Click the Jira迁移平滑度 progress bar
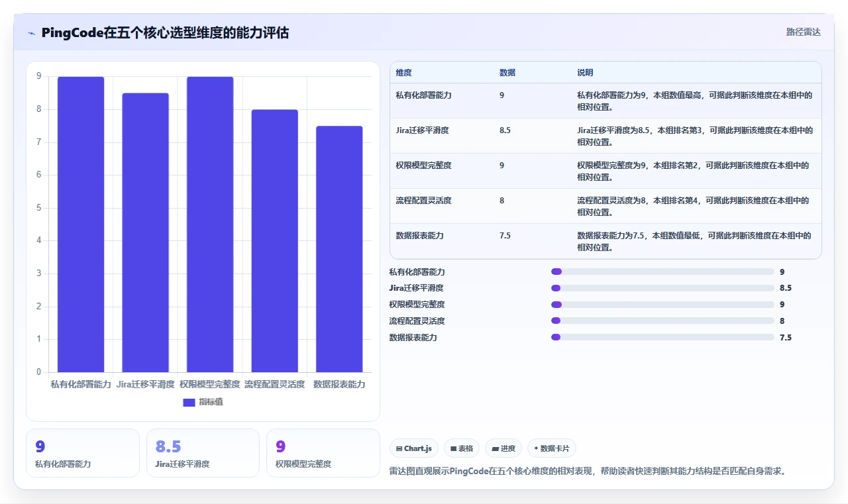Viewport: 848px width, 504px height. click(x=662, y=288)
